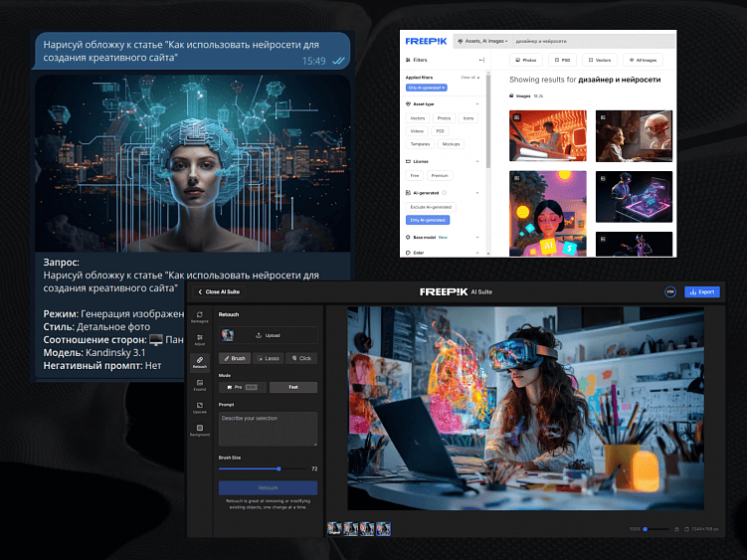Adjust the Brush Size slider
The width and height of the screenshot is (747, 560).
click(x=279, y=467)
